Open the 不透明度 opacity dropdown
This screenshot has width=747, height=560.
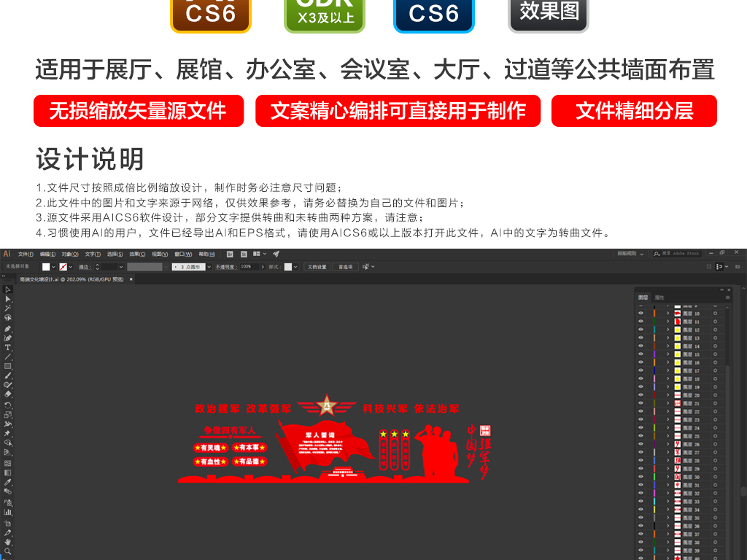pyautogui.click(x=263, y=265)
